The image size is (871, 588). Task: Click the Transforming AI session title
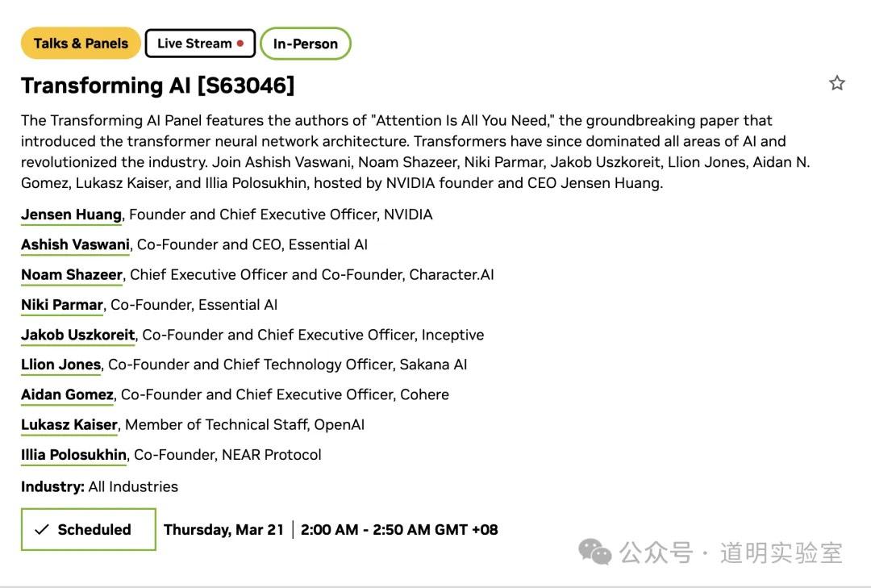[x=157, y=85]
